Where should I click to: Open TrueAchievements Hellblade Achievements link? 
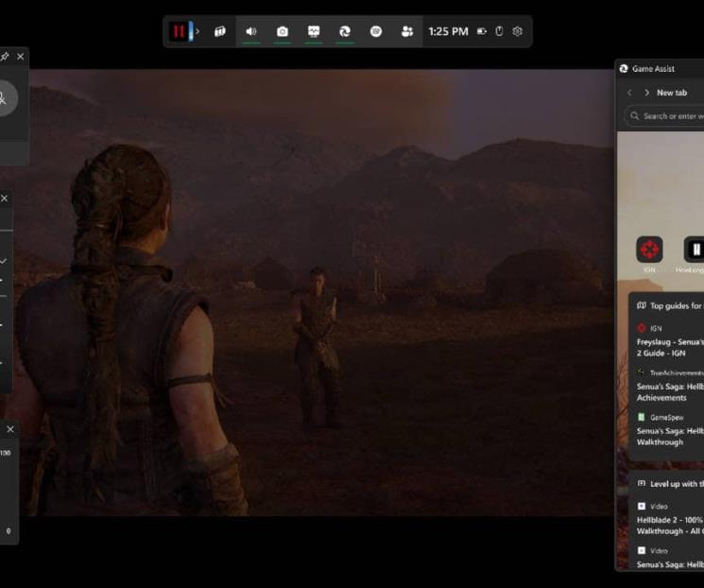coord(670,392)
